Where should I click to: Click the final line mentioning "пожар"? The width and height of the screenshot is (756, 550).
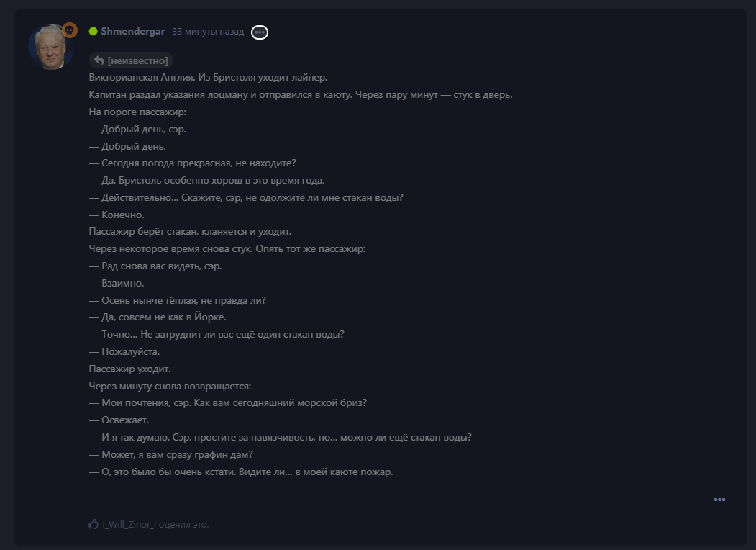click(x=241, y=472)
